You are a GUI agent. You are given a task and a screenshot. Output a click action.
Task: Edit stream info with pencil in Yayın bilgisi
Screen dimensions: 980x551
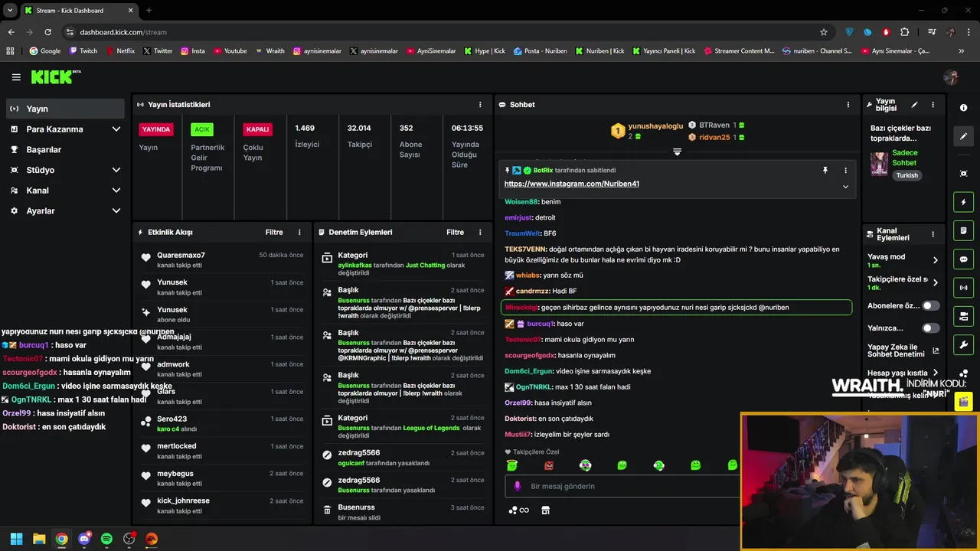click(914, 105)
